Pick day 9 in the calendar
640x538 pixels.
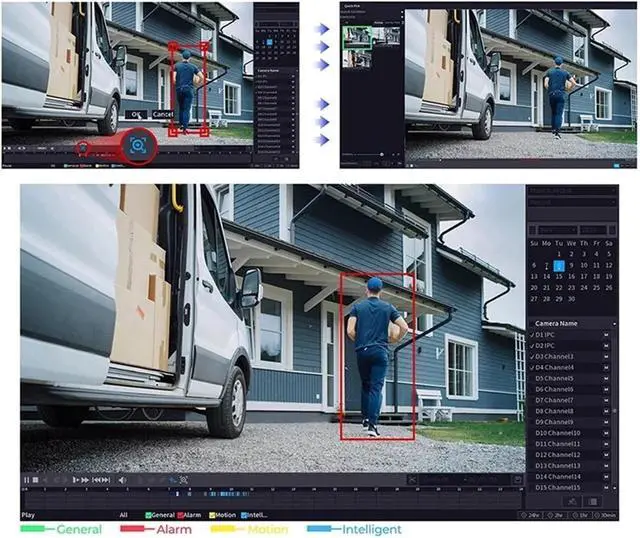571,265
